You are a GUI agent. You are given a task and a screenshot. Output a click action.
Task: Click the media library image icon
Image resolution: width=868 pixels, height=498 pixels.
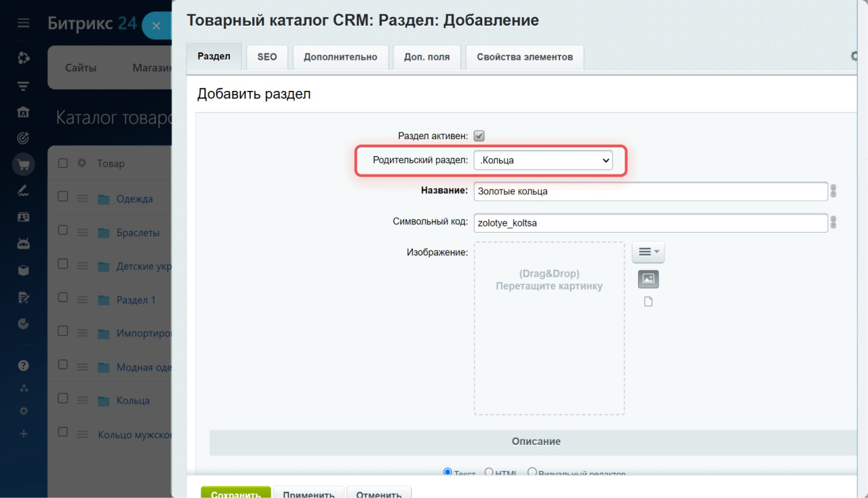(x=648, y=279)
